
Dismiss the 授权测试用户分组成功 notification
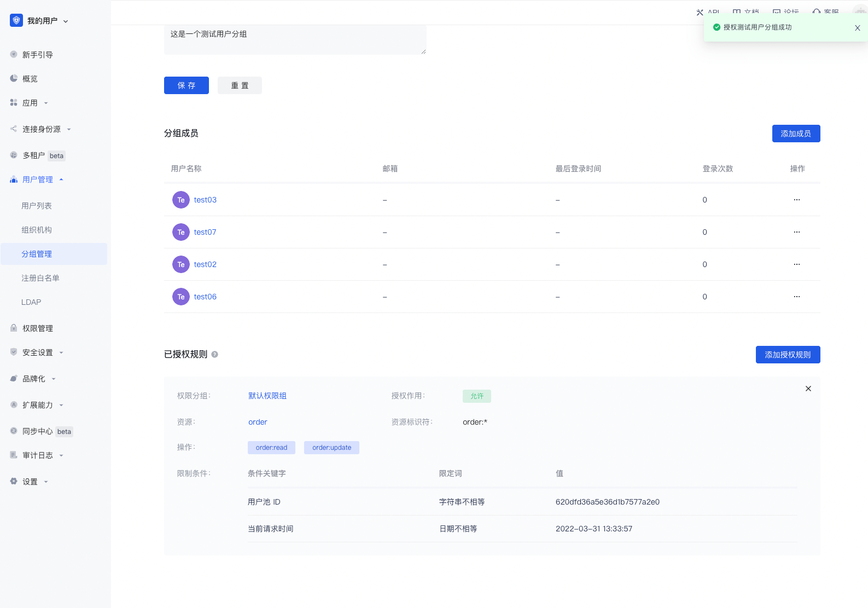point(857,28)
